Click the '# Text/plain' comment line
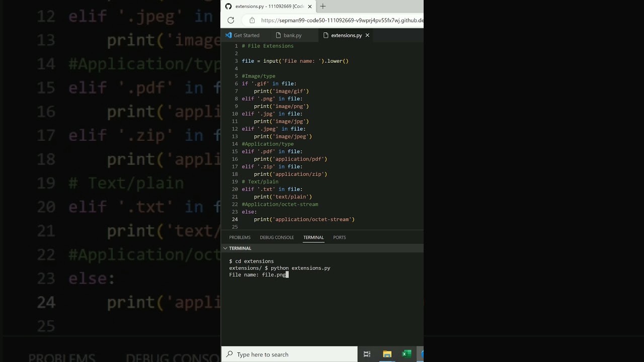Image resolution: width=644 pixels, height=362 pixels. [260, 182]
